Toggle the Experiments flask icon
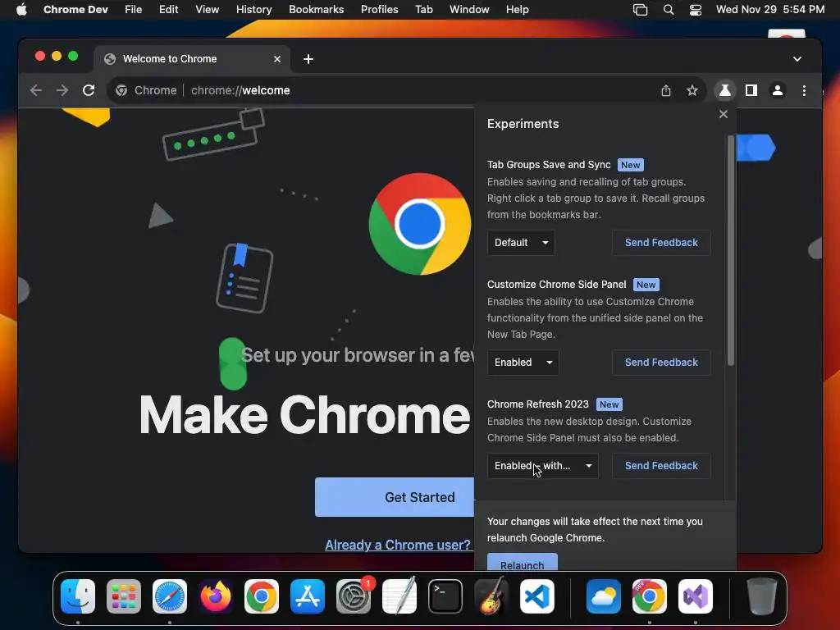Viewport: 840px width, 630px height. click(725, 90)
